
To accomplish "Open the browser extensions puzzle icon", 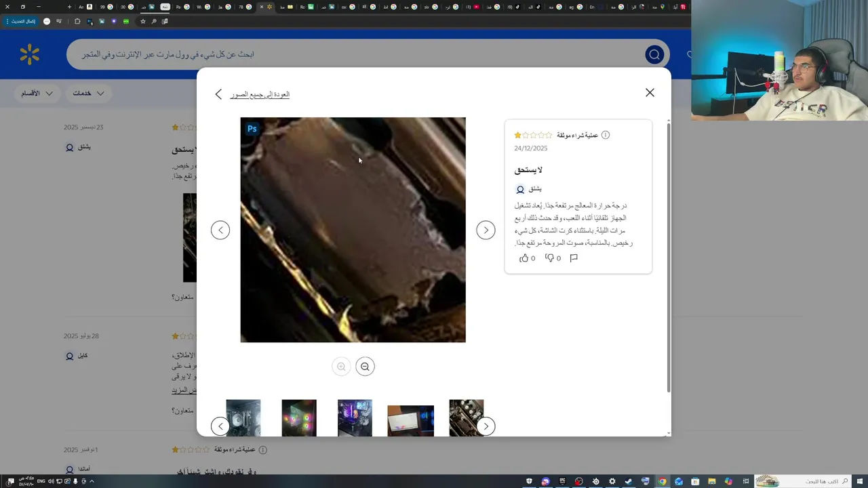I will (77, 21).
